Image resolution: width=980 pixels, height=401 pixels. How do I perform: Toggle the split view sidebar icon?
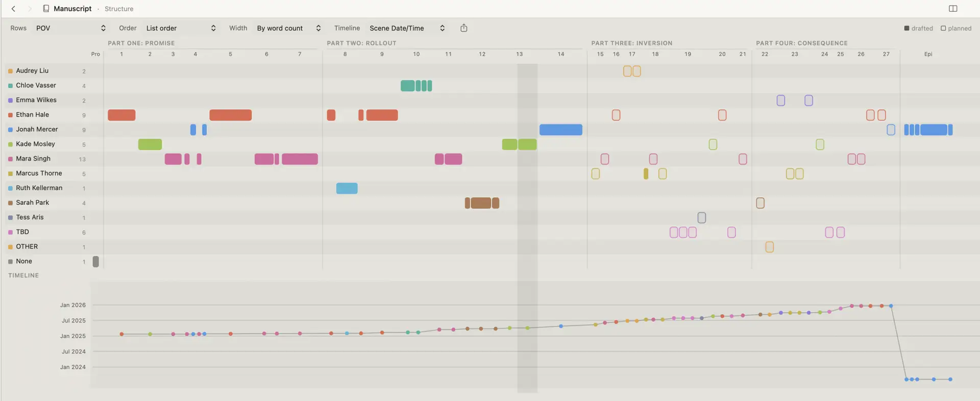(953, 9)
